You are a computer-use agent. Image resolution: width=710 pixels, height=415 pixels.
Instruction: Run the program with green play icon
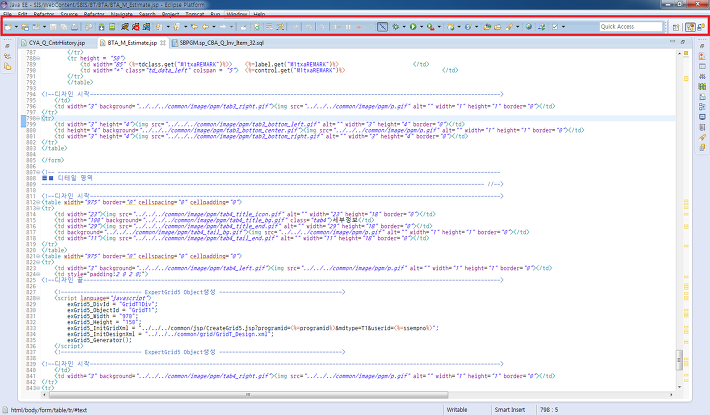point(413,27)
